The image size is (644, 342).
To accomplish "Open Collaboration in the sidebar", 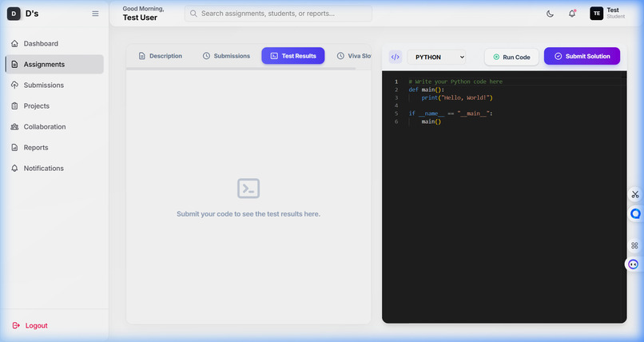I will click(x=54, y=127).
